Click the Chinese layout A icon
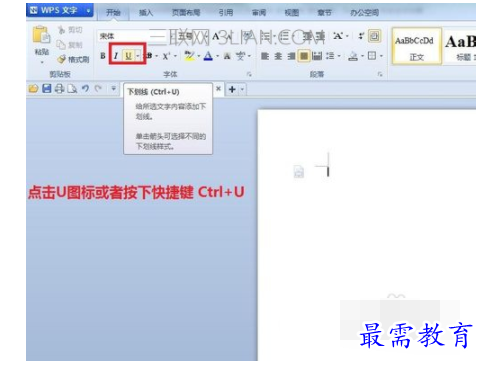 [x=338, y=36]
